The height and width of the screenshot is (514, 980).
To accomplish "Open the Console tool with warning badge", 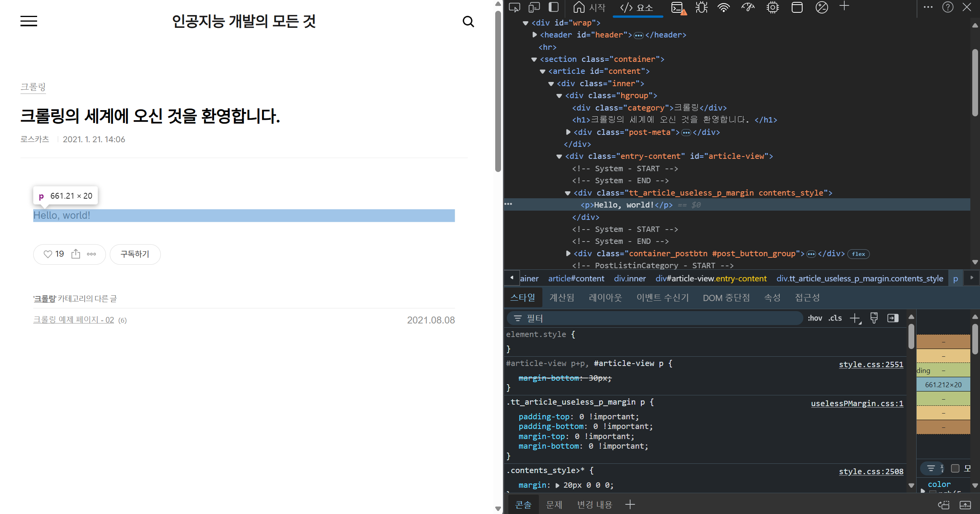I will point(678,7).
